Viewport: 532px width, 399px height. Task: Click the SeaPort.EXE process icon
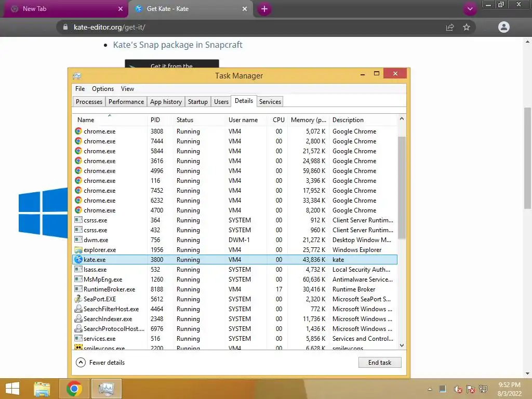click(78, 299)
